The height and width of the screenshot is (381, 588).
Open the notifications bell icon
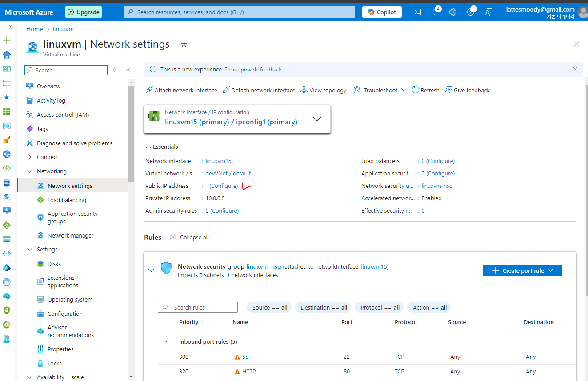pos(436,12)
